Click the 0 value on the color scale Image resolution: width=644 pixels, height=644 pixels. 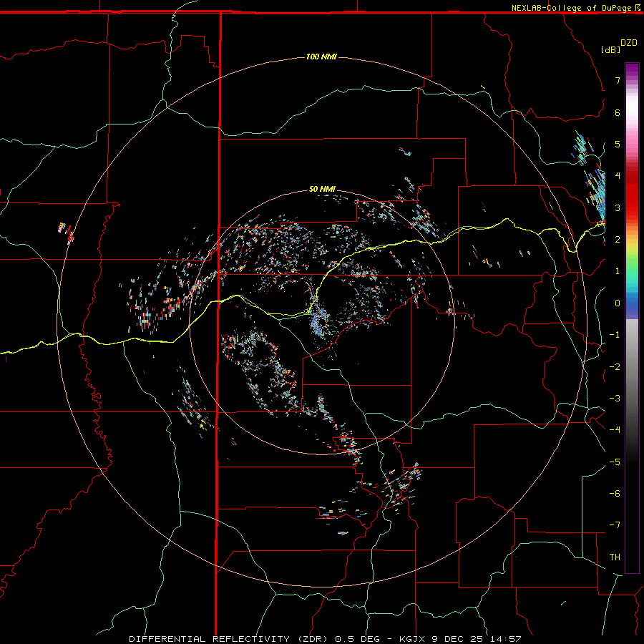tap(618, 303)
